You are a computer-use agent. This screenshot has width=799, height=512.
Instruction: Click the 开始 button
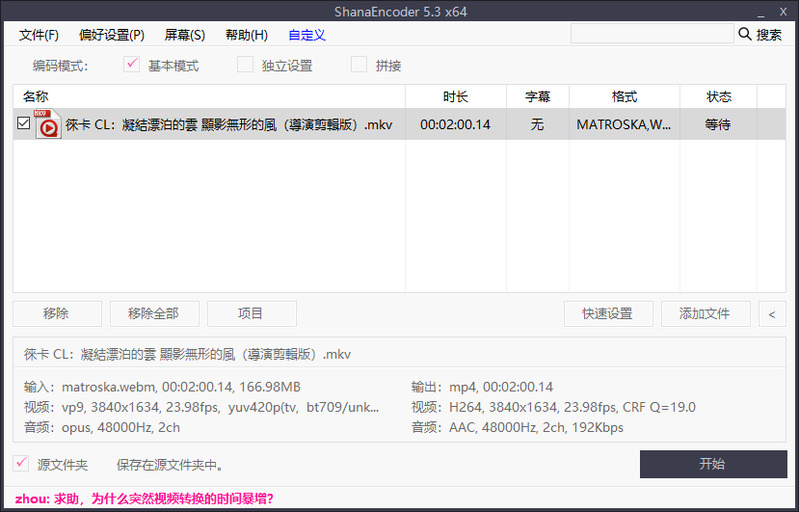[x=712, y=464]
